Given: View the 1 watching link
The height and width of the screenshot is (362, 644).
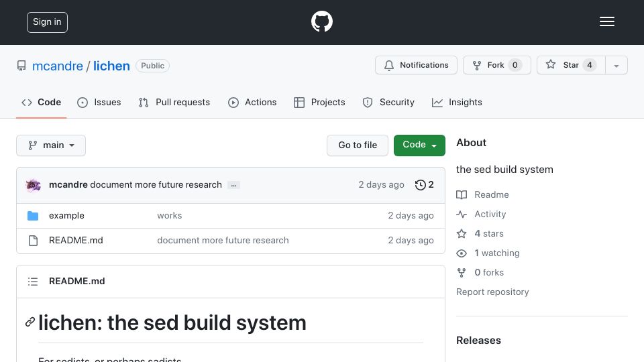Looking at the screenshot, I should pyautogui.click(x=497, y=253).
